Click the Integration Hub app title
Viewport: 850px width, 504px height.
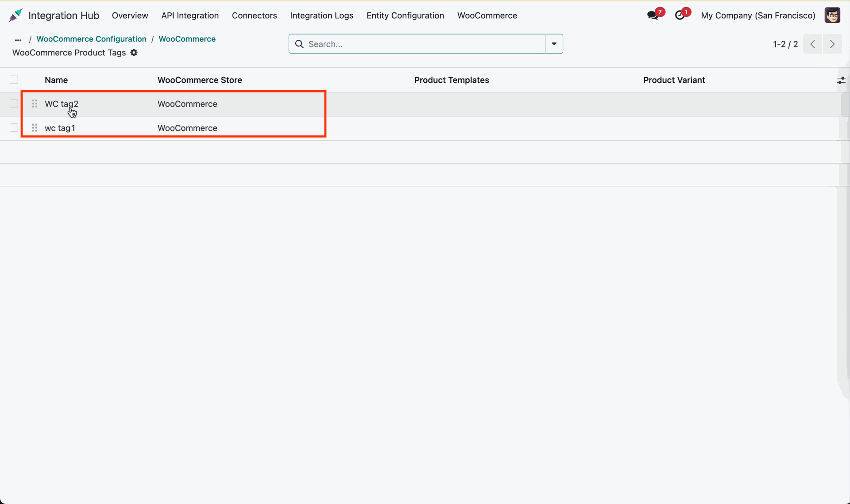coord(64,15)
